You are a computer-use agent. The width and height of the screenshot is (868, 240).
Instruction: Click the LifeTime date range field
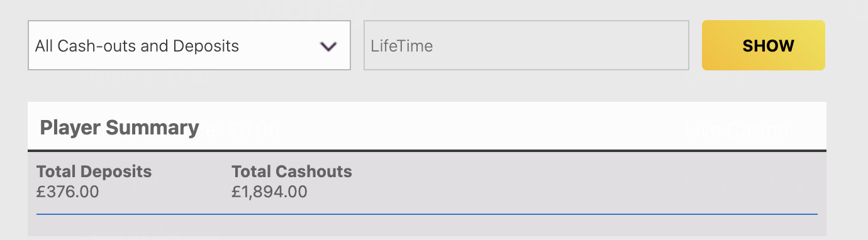(x=526, y=46)
